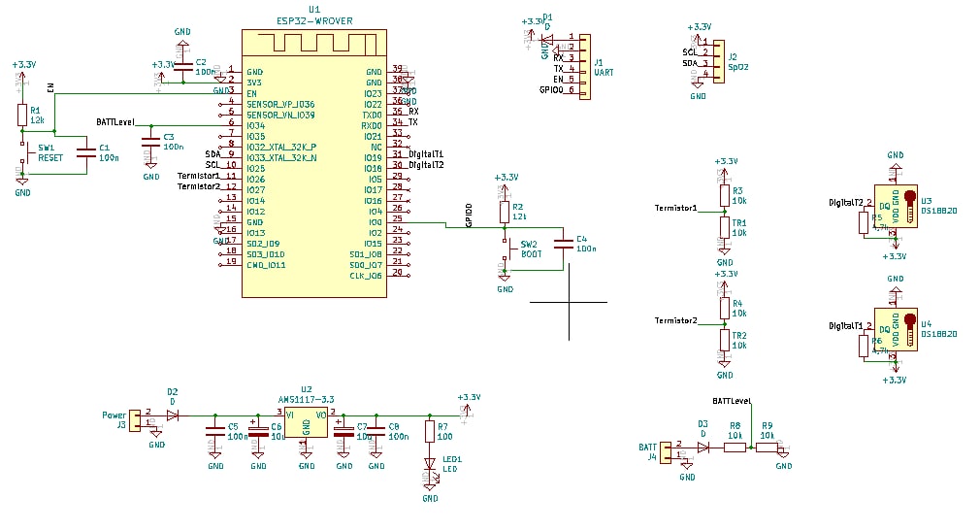Select Termistor2 label beside ESP32 pin 12
This screenshot has height=531, width=980.
(x=199, y=186)
